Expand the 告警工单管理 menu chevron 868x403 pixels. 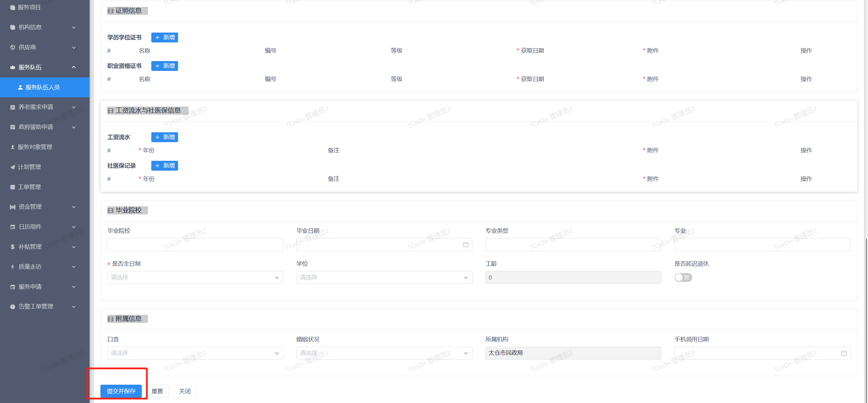click(74, 307)
